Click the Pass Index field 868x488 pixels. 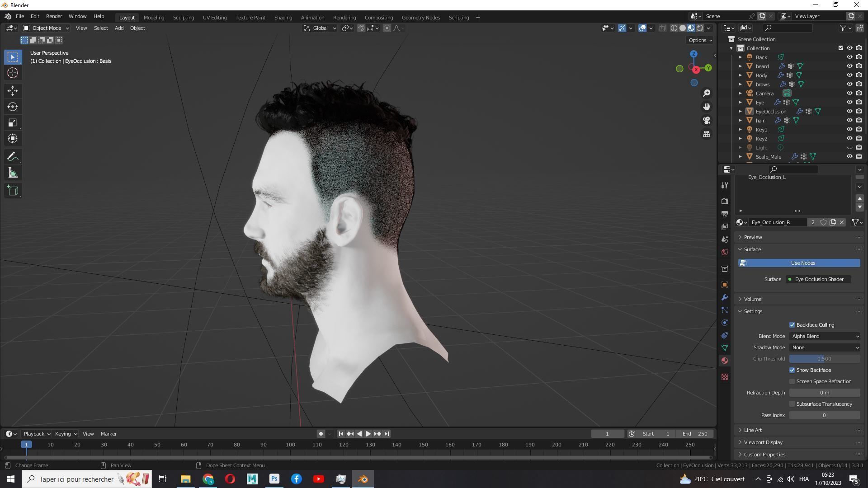point(825,415)
